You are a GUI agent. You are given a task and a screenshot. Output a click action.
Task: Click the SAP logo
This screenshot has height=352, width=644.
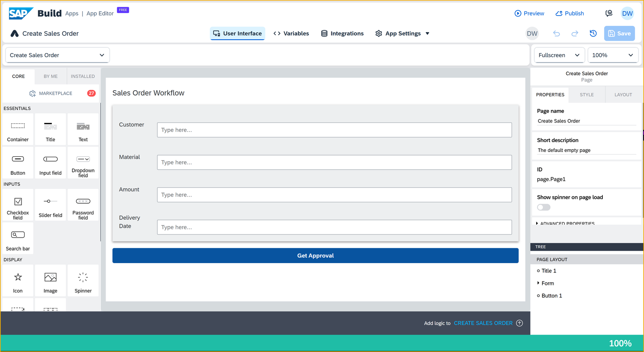(x=21, y=13)
